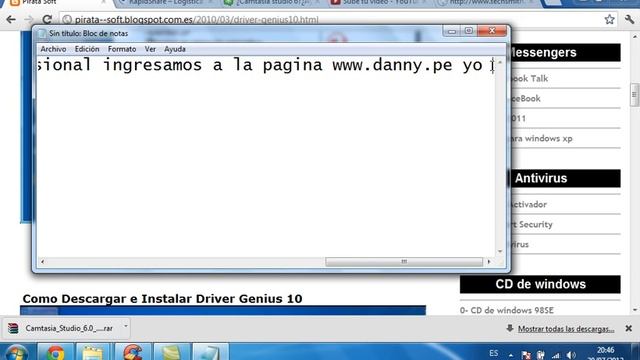Click the RAR archive icon in download bar
The height and width of the screenshot is (360, 640).
pos(13,328)
